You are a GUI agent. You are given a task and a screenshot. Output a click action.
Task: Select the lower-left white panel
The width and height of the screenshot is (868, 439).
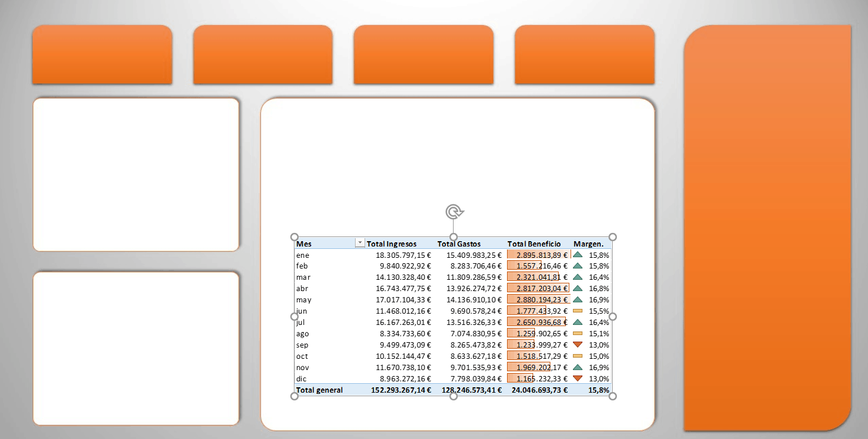click(x=136, y=349)
